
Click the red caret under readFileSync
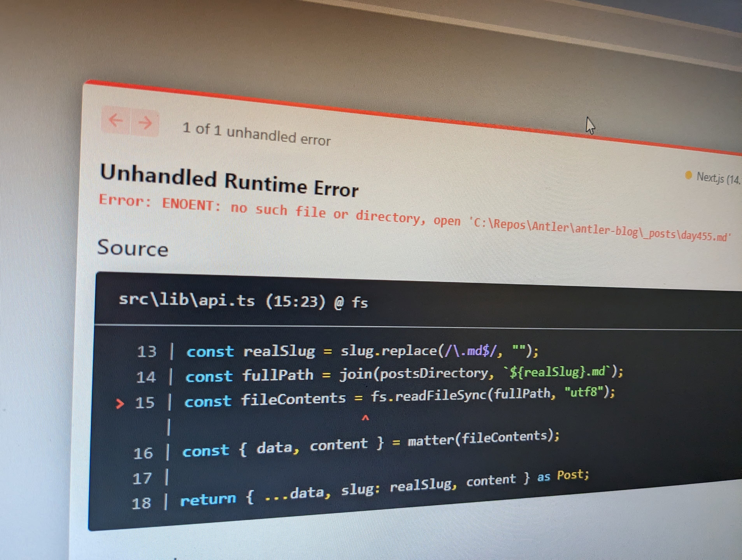tap(365, 418)
